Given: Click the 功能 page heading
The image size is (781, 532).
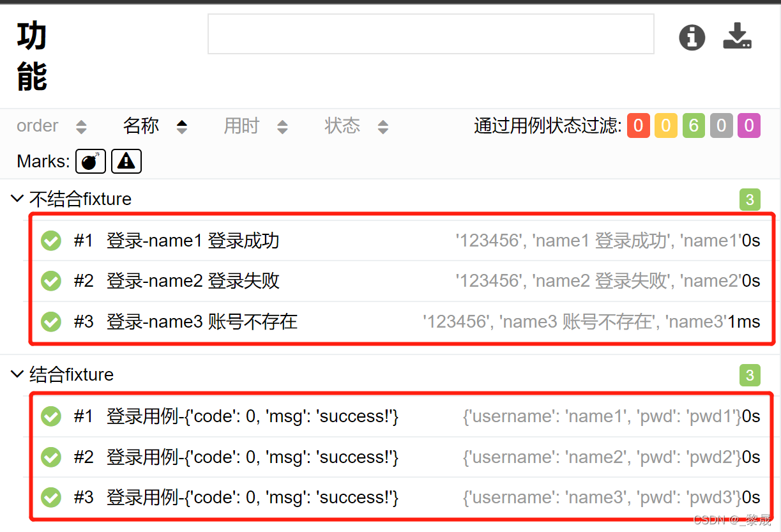Looking at the screenshot, I should 32,56.
